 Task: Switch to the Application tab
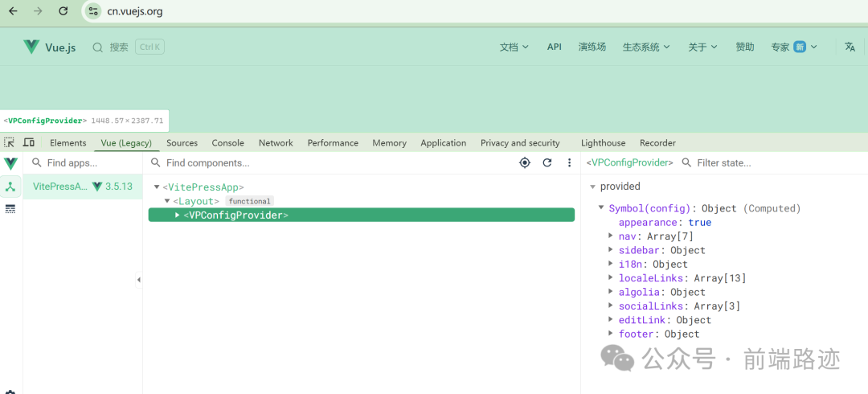[444, 143]
